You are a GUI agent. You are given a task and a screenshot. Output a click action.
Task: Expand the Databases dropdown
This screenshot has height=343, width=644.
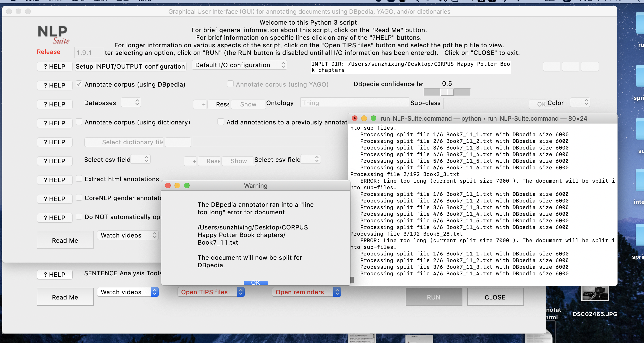[x=131, y=103]
